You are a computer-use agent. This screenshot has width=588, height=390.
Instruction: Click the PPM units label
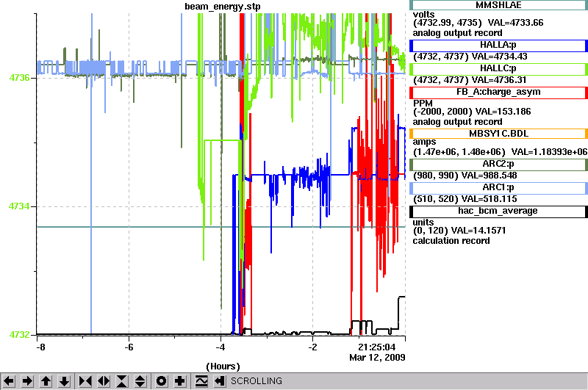423,104
